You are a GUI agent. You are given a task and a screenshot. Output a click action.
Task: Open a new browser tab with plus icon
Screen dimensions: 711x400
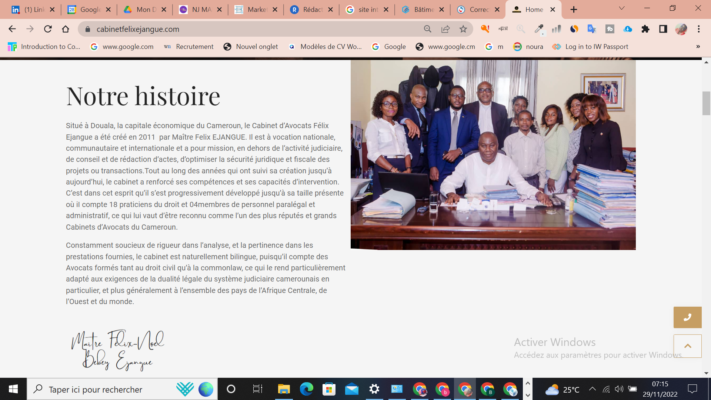(x=574, y=10)
